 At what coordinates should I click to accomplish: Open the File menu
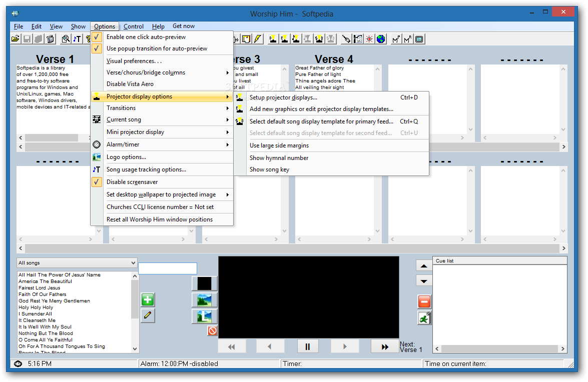[19, 26]
